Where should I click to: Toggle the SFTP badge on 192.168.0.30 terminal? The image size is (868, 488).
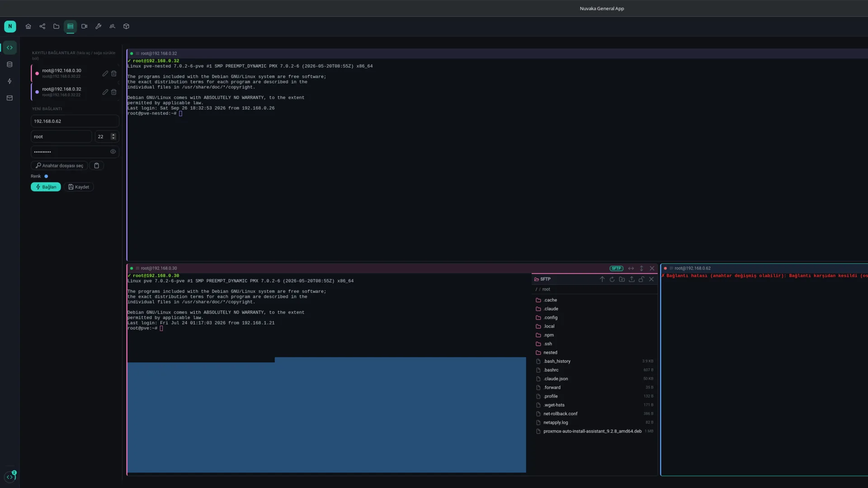pos(616,268)
